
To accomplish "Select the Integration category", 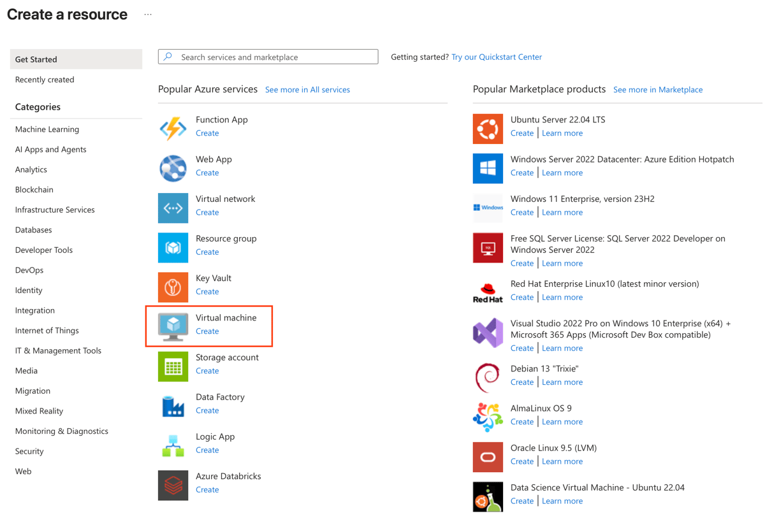I will [x=35, y=310].
